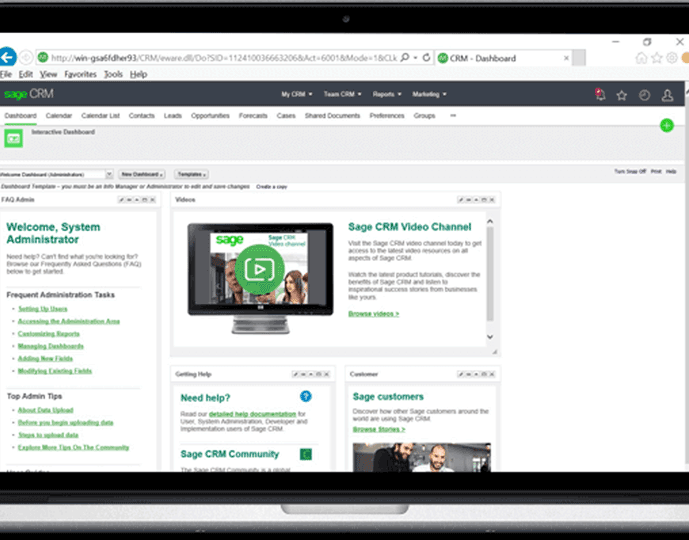Open the notifications bell icon
The height and width of the screenshot is (540, 689).
click(x=600, y=94)
